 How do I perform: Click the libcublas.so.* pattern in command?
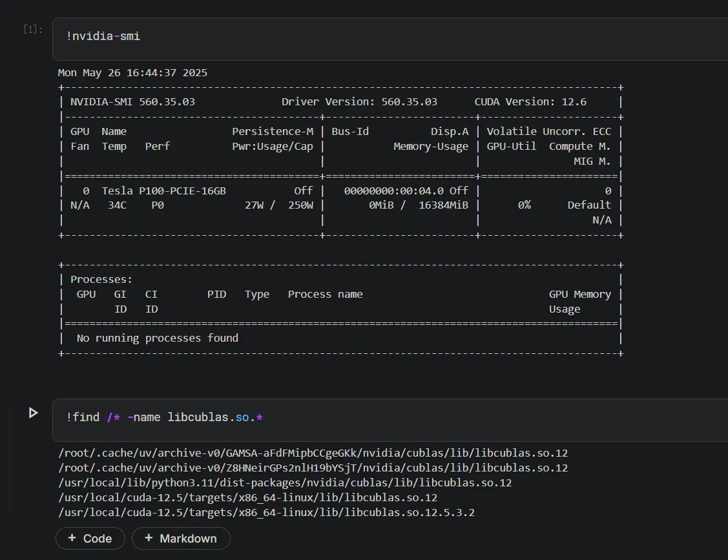click(x=215, y=417)
